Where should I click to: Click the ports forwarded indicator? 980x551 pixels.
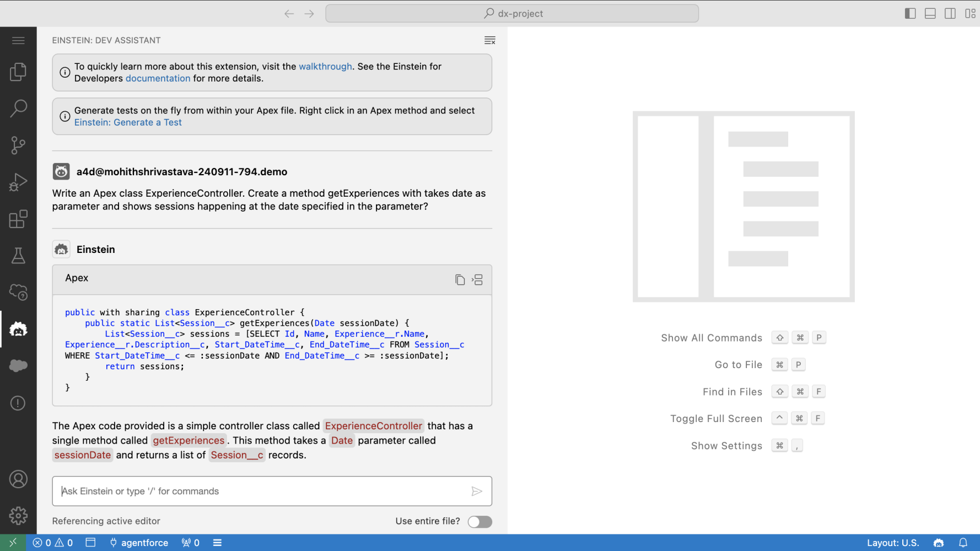click(191, 543)
